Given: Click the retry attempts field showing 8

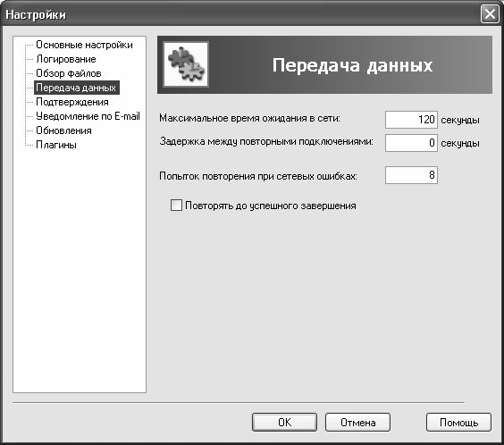Looking at the screenshot, I should pyautogui.click(x=411, y=175).
